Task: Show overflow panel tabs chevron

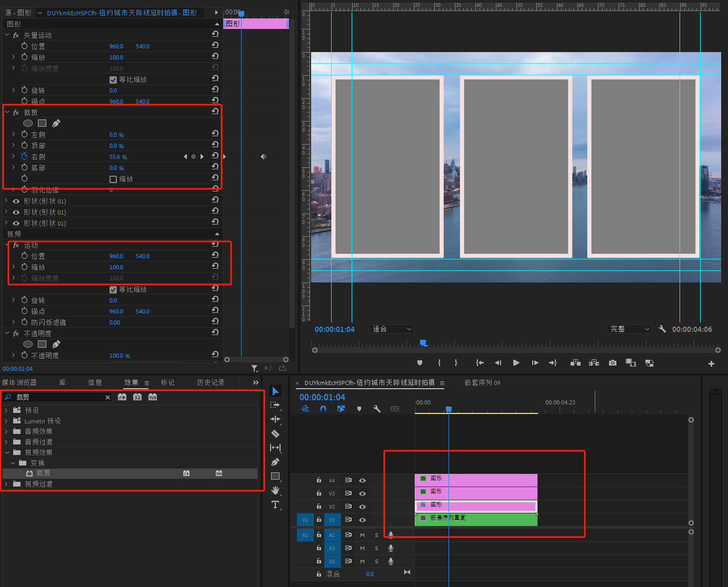Action: [256, 382]
